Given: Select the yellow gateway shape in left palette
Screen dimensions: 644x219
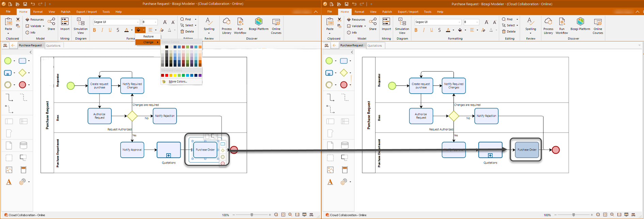Looking at the screenshot, I should click(22, 73).
